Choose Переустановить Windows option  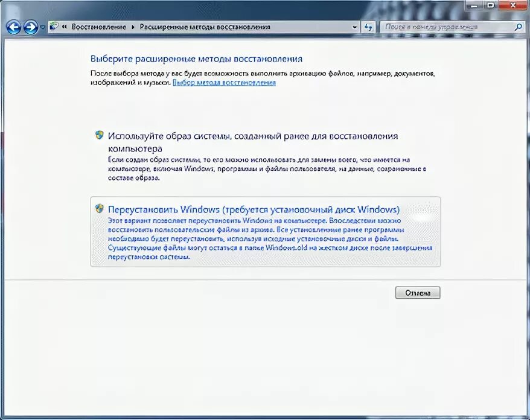[266, 232]
